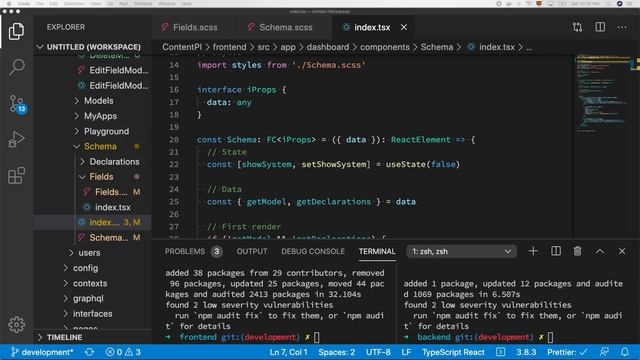Focus the frontend terminal prompt

pos(317,337)
